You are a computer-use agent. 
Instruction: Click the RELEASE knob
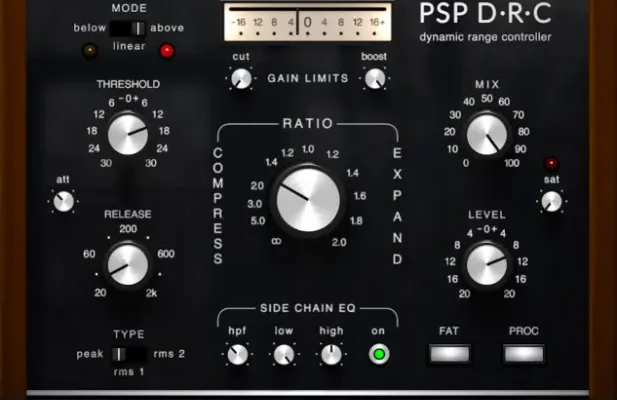coord(128,263)
